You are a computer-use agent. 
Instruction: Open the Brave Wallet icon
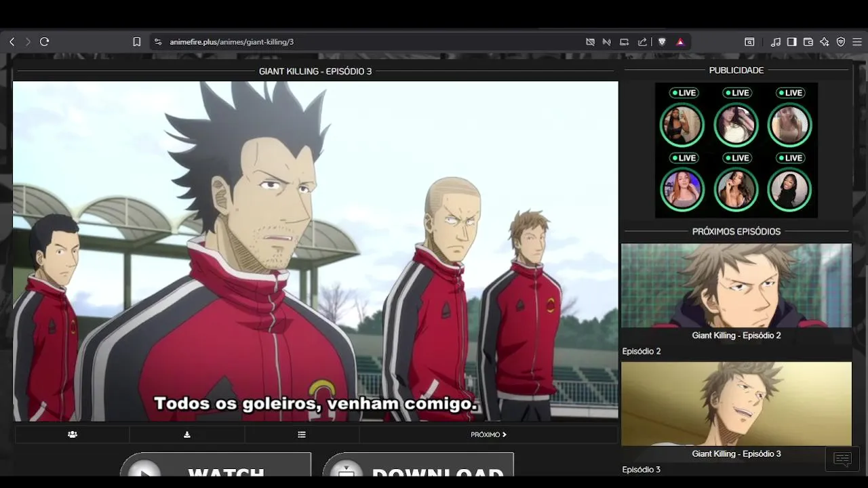(x=808, y=42)
